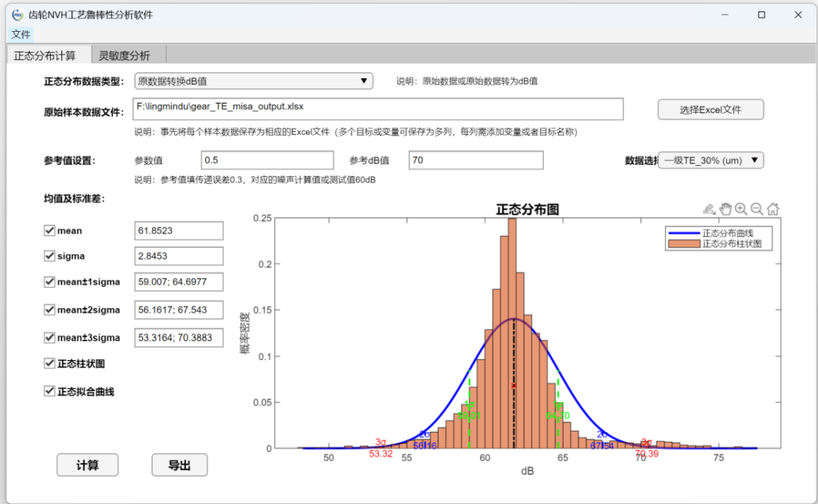Uncheck the 正态柱状图 checkbox
This screenshot has height=504, width=818.
point(49,363)
